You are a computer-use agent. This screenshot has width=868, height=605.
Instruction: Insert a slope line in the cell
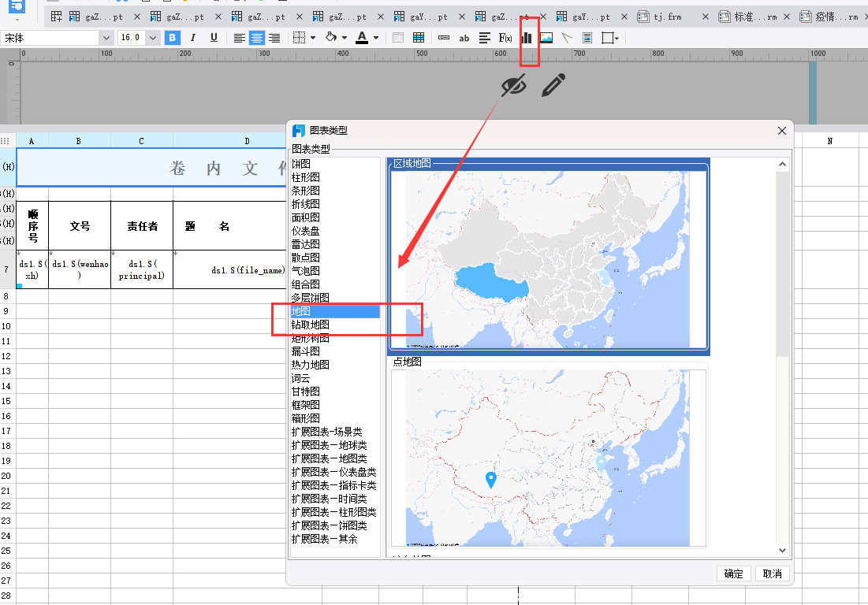click(566, 38)
